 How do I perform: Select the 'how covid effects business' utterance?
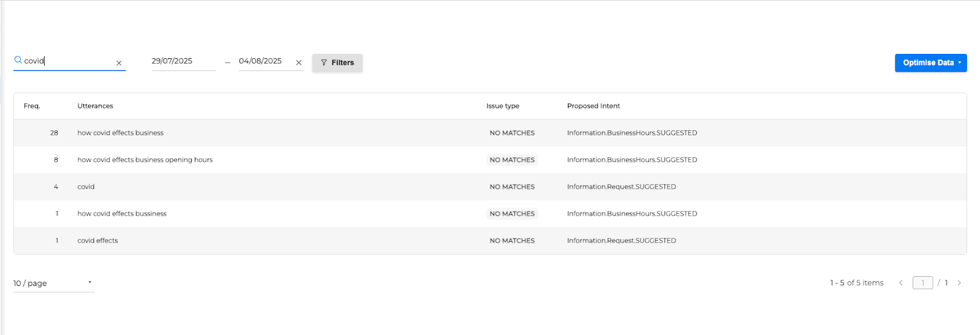pos(121,133)
